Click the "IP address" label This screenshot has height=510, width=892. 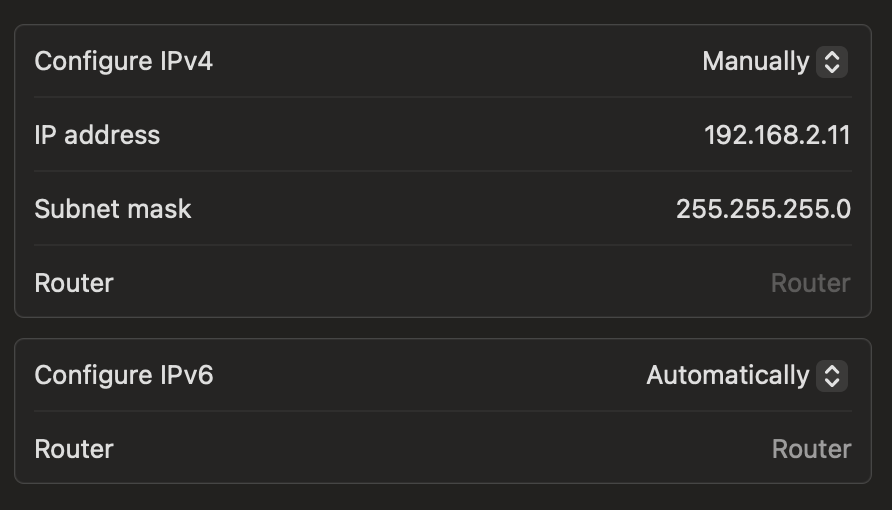point(97,135)
